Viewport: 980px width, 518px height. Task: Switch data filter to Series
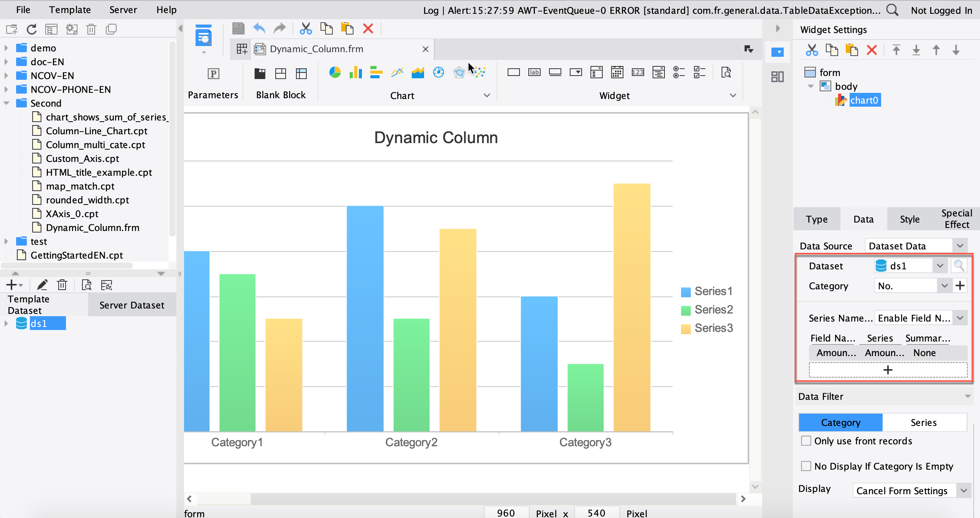click(923, 422)
